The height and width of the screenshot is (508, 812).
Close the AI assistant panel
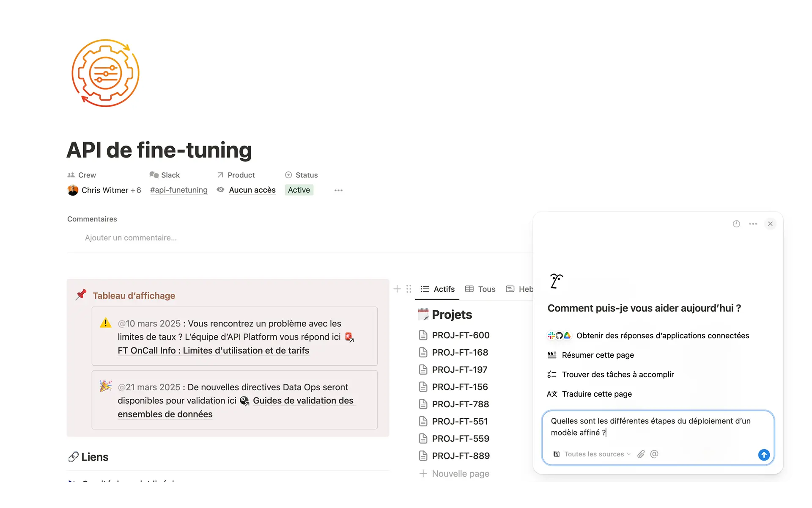point(770,224)
